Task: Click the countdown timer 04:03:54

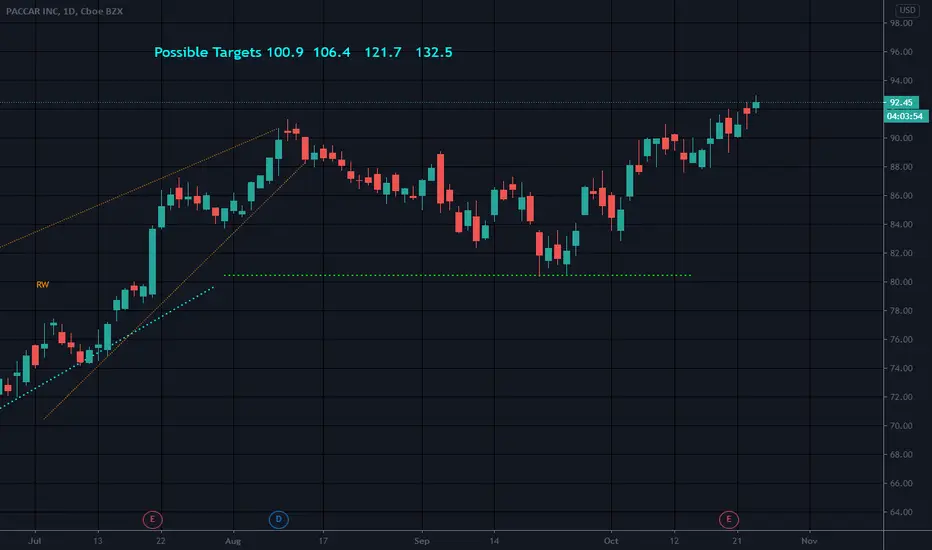Action: pos(905,116)
